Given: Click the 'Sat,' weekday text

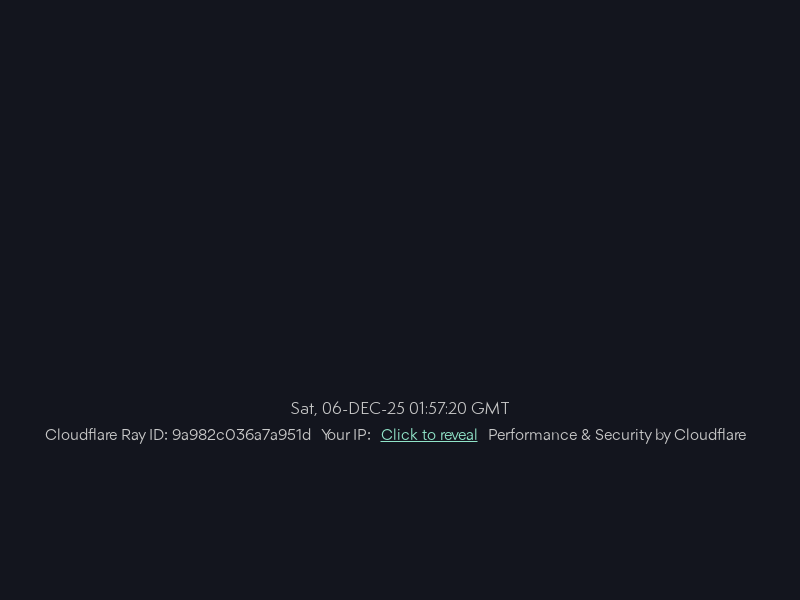Looking at the screenshot, I should (x=304, y=409).
